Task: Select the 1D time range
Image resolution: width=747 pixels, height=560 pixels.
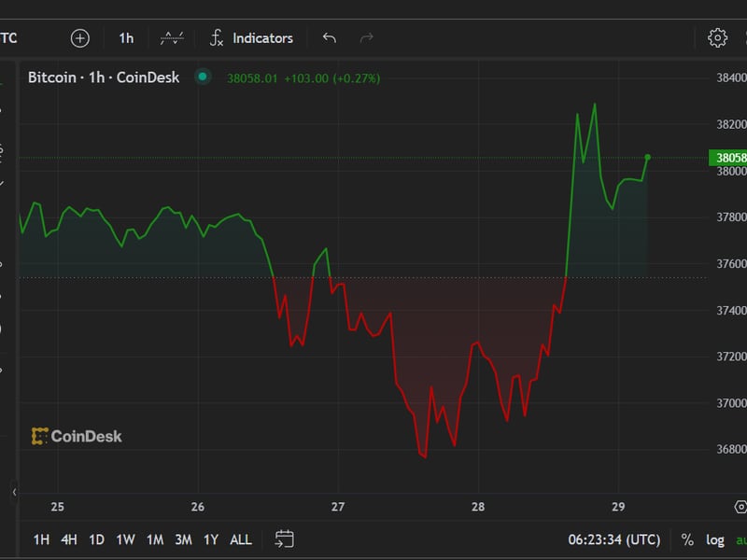Action: pos(96,539)
